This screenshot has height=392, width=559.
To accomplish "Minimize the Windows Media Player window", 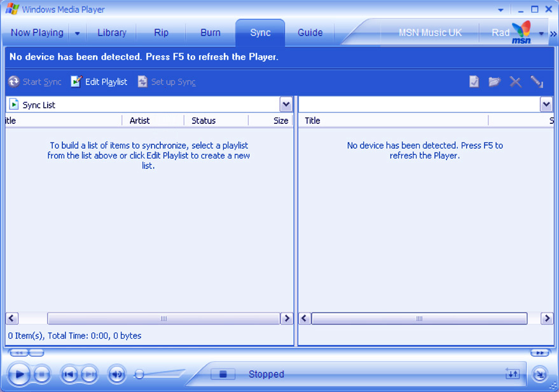I will (x=521, y=10).
